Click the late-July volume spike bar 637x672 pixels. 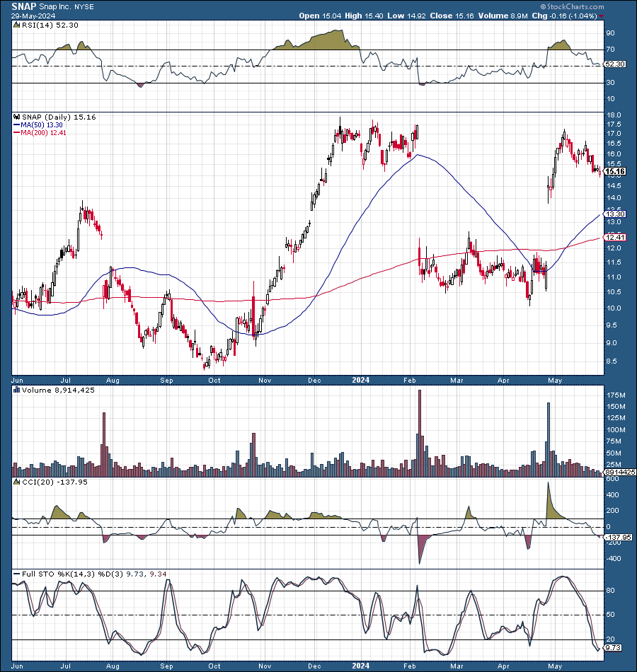coord(104,444)
